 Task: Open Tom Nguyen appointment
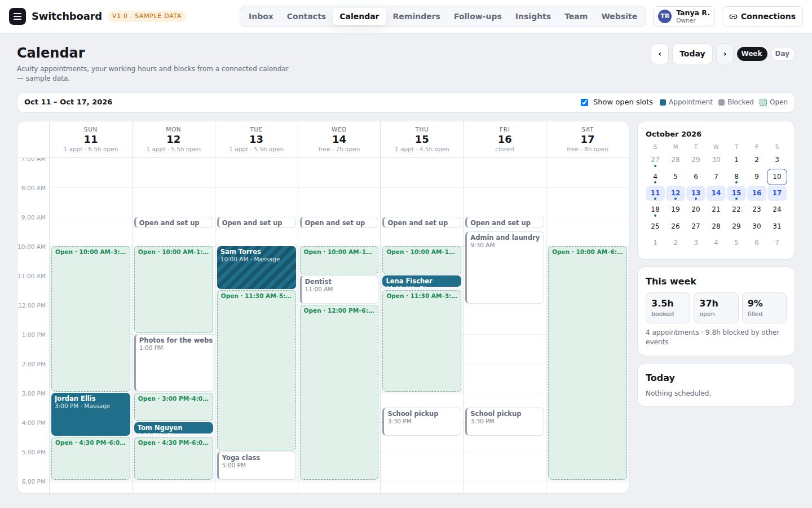pyautogui.click(x=174, y=428)
